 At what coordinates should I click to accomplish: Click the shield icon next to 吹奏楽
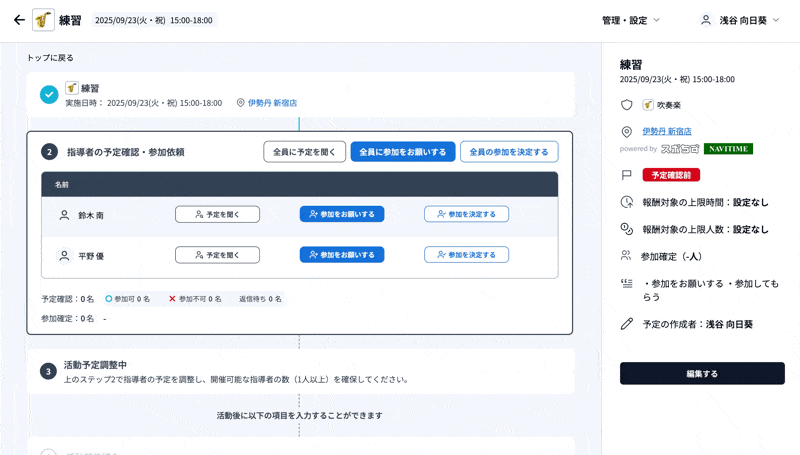(x=627, y=105)
